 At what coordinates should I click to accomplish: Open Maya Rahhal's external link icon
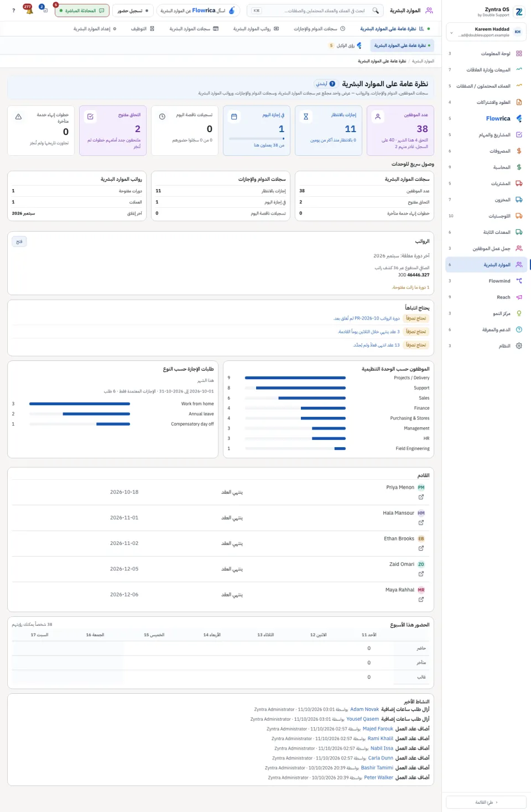pos(421,599)
